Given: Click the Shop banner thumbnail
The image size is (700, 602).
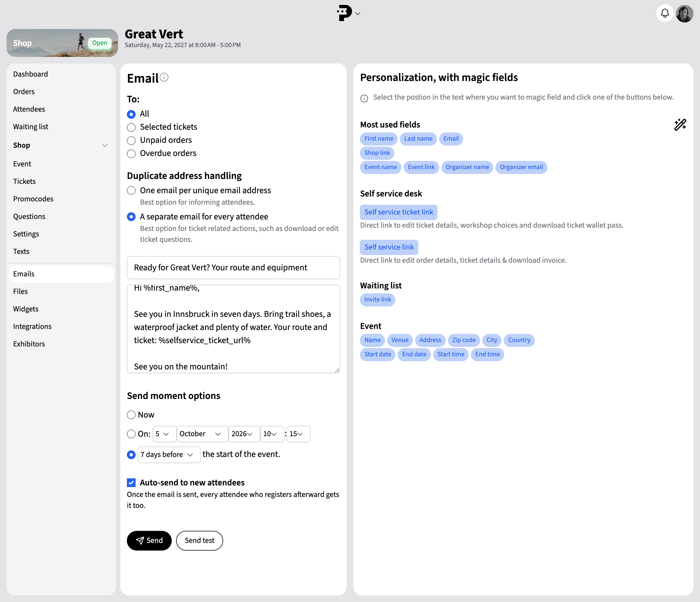Looking at the screenshot, I should click(x=62, y=43).
